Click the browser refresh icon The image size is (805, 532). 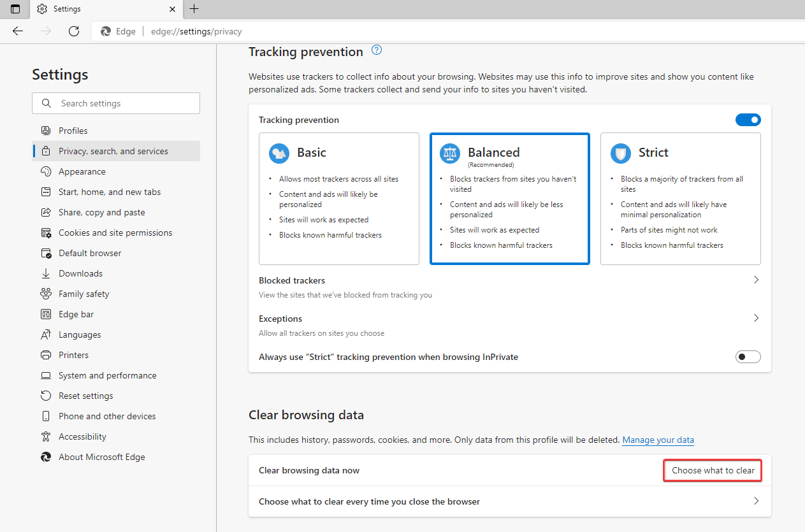click(74, 31)
